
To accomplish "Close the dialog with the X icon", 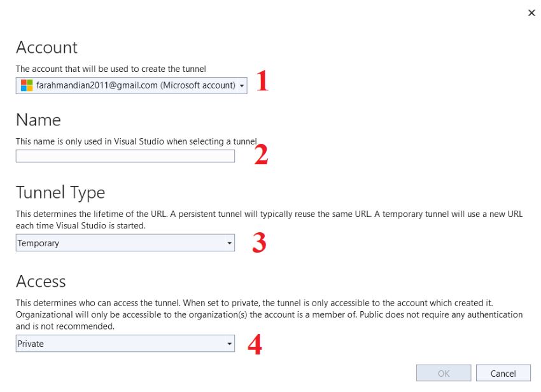I will [x=531, y=13].
